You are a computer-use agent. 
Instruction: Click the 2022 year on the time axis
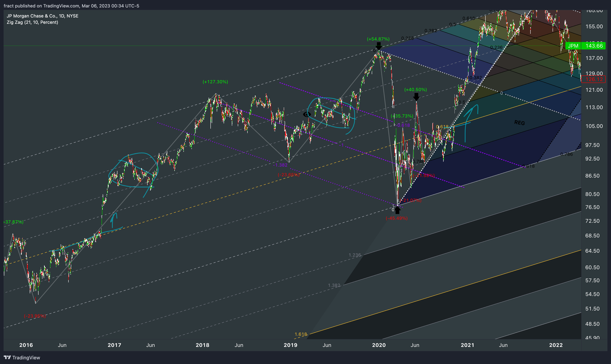[x=556, y=345]
